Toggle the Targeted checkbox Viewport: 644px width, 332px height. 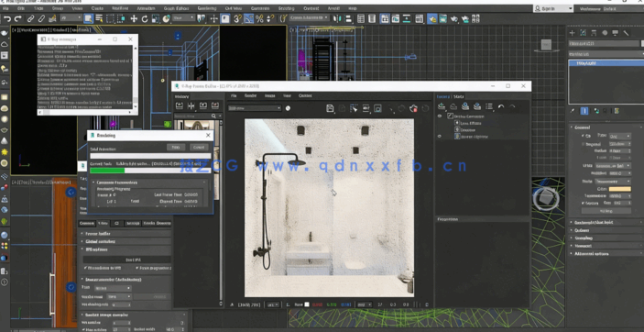584,144
